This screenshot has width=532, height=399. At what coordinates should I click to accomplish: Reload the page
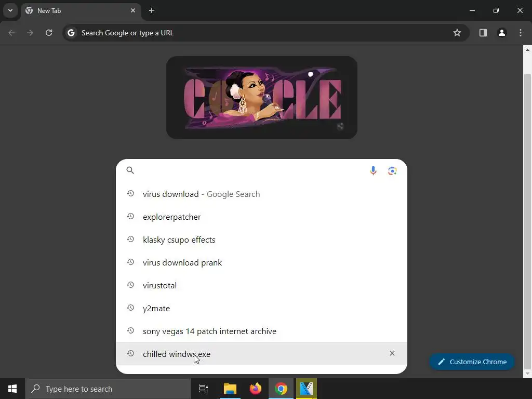[49, 33]
